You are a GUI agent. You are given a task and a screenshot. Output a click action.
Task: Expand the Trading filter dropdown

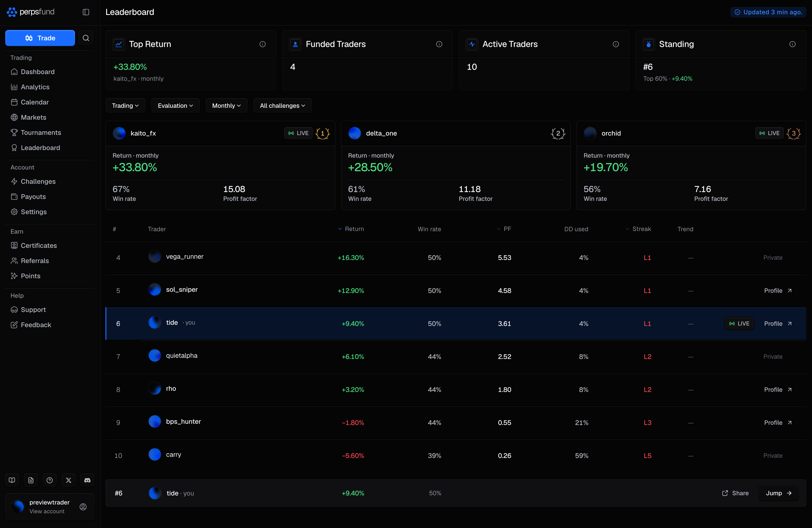coord(125,106)
